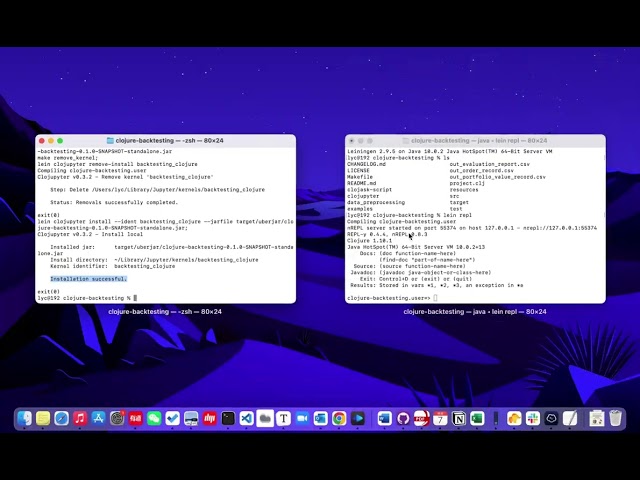Click 'Kernel identifier: backtesting_clojure' line
Screen dimensions: 640x480
point(113,266)
